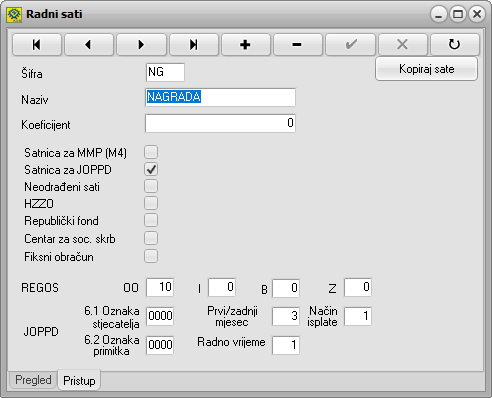The width and height of the screenshot is (492, 398).
Task: Enable the Republički fond checkbox
Action: [151, 220]
